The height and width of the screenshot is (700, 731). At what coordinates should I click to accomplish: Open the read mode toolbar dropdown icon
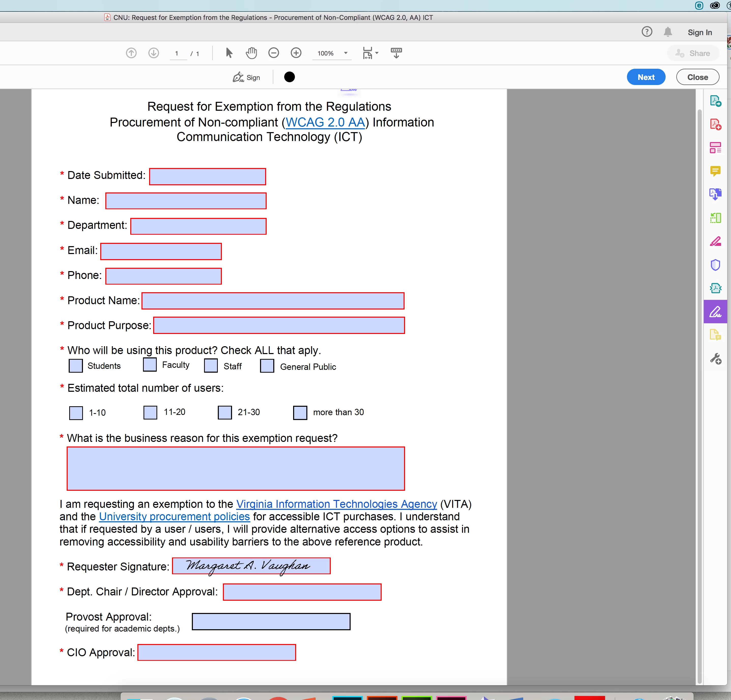[396, 53]
